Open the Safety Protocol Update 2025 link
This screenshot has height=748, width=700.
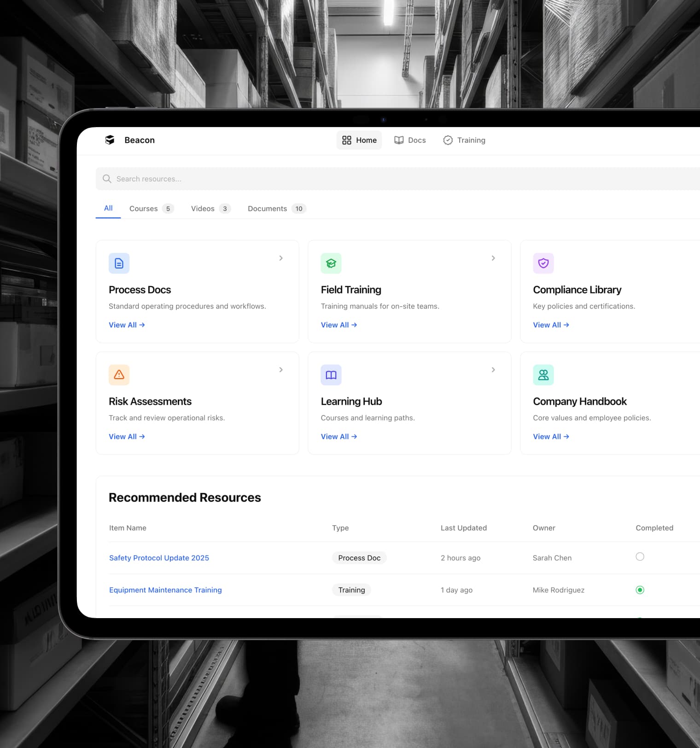[159, 558]
